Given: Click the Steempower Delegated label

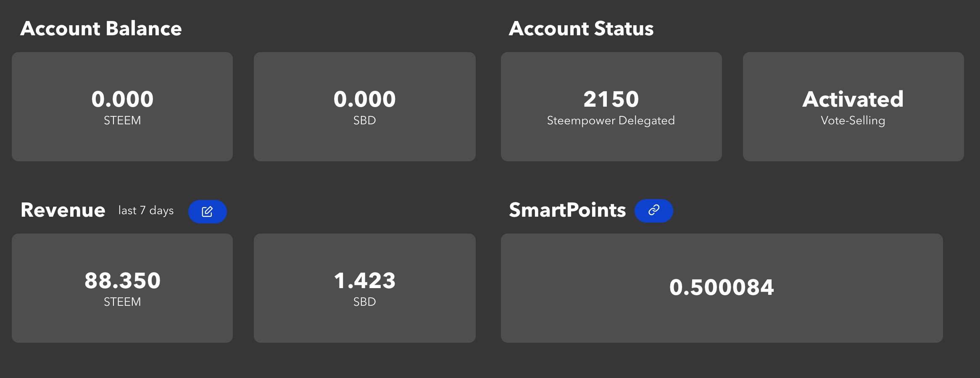Looking at the screenshot, I should [611, 121].
